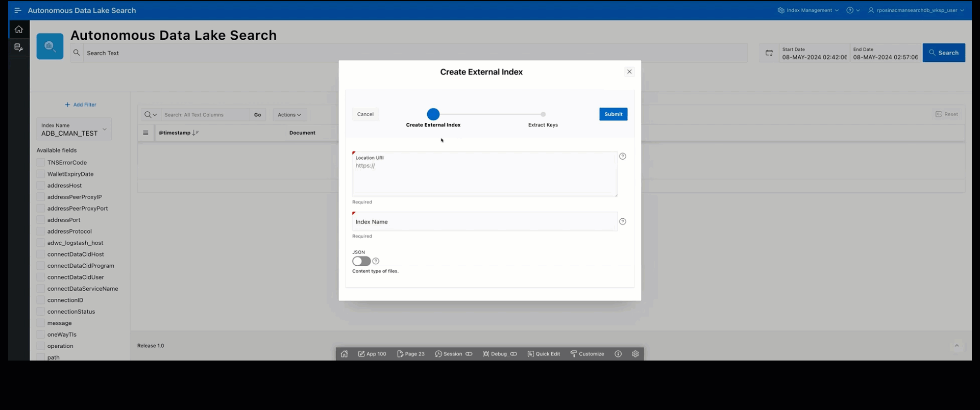Click the blue Data Lake Search app icon
The image size is (980, 410).
tap(50, 46)
